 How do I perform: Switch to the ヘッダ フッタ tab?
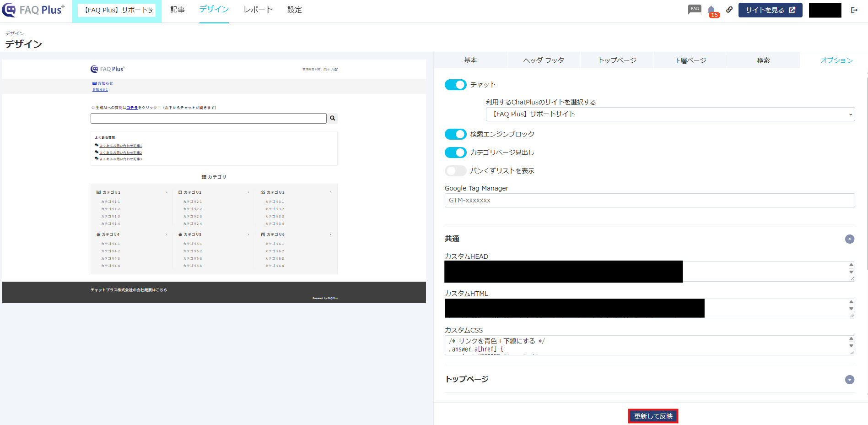(544, 60)
